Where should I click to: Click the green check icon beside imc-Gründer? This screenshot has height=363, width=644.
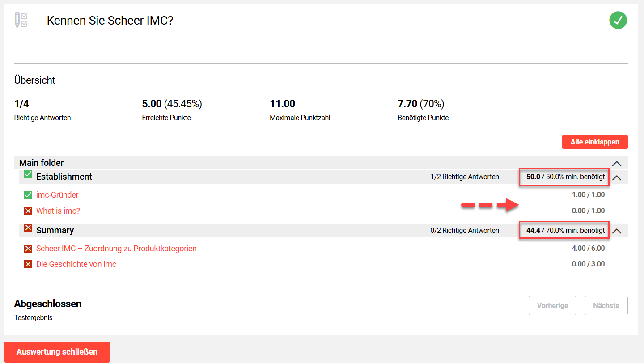point(28,195)
